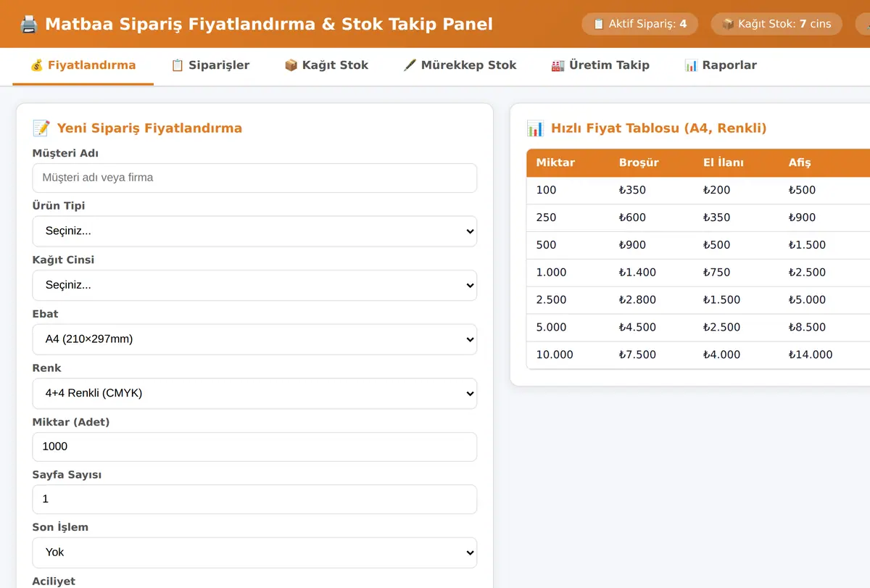Click the clipboard icon on Siparişler tab
Screen dimensions: 870x588
coord(178,65)
